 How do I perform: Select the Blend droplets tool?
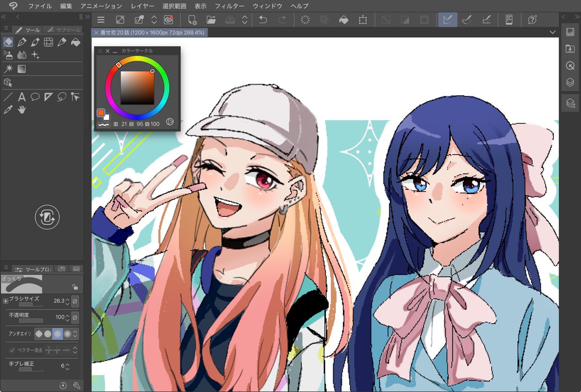pyautogui.click(x=21, y=55)
